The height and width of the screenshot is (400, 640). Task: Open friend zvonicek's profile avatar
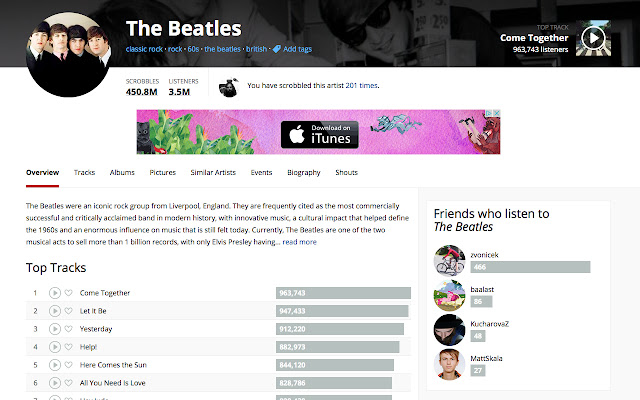point(449,261)
